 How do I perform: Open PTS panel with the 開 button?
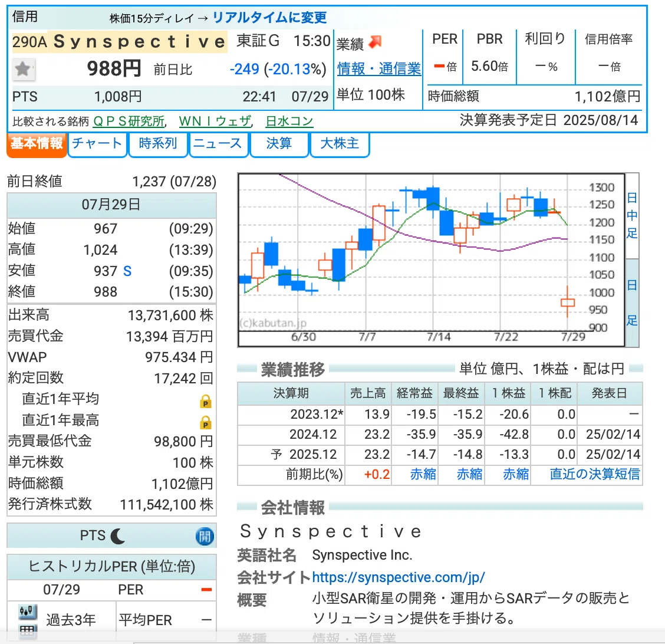tap(205, 536)
